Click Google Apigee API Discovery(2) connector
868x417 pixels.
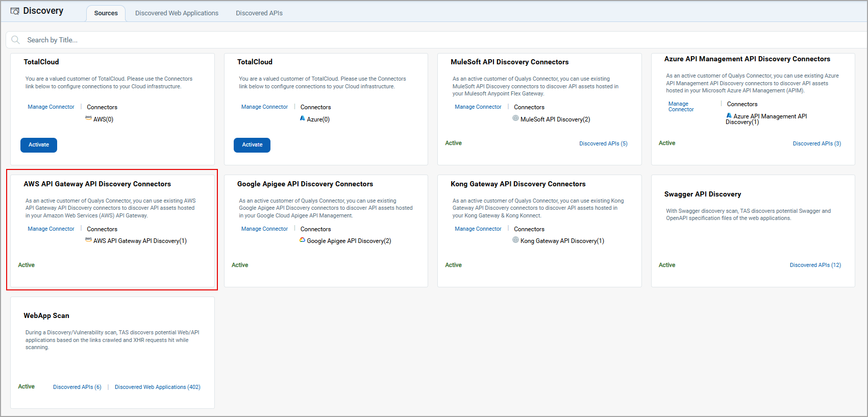pos(349,241)
